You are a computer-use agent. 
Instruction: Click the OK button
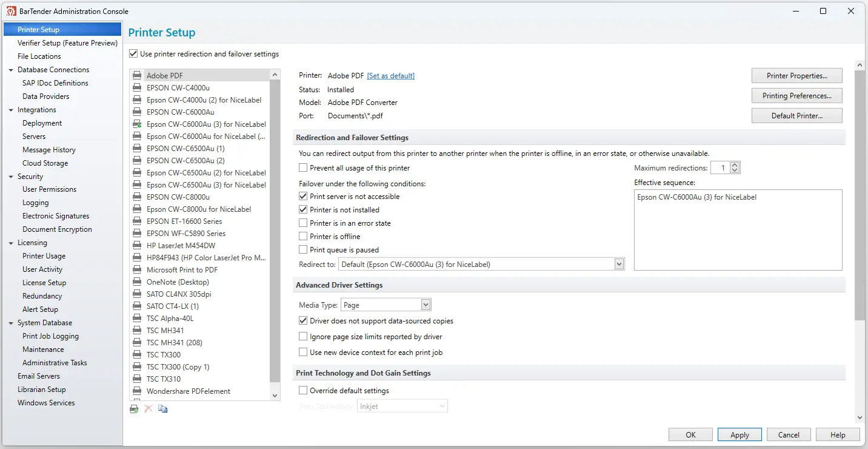coord(690,434)
